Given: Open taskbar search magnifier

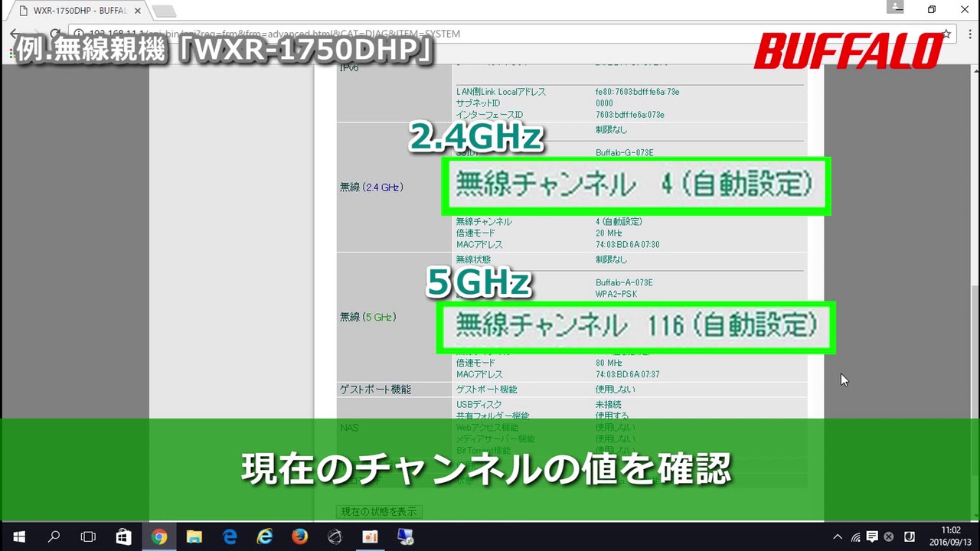Looking at the screenshot, I should coord(54,536).
